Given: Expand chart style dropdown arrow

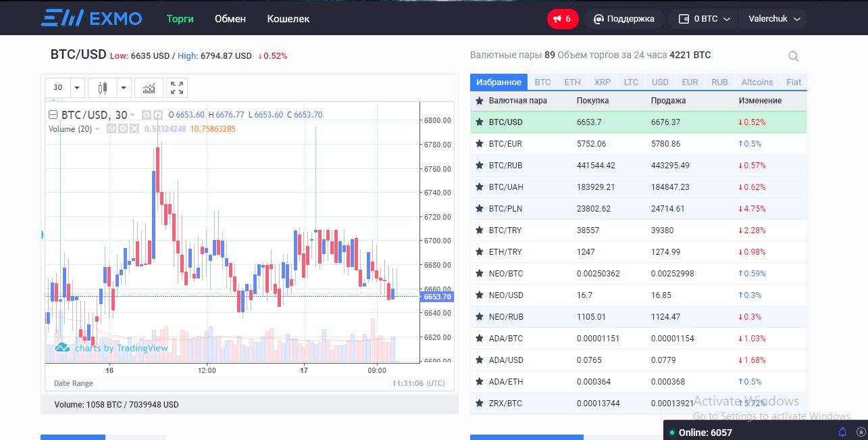Looking at the screenshot, I should [x=123, y=88].
